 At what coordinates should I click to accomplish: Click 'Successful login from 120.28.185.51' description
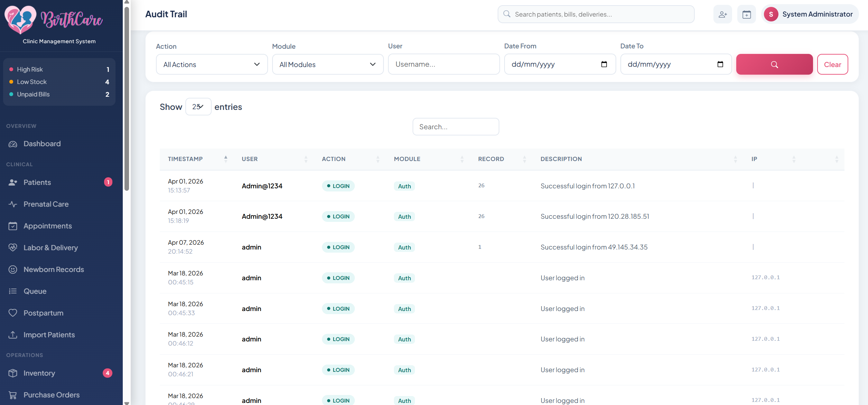click(x=595, y=216)
